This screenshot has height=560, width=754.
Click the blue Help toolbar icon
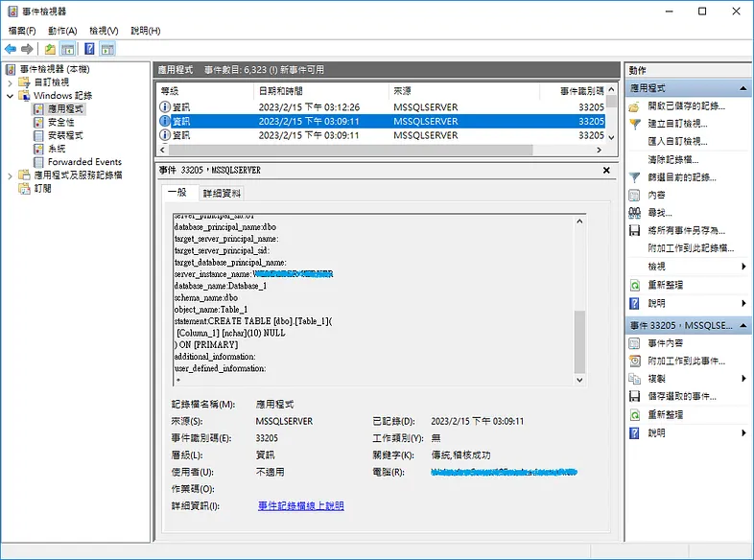[x=89, y=49]
